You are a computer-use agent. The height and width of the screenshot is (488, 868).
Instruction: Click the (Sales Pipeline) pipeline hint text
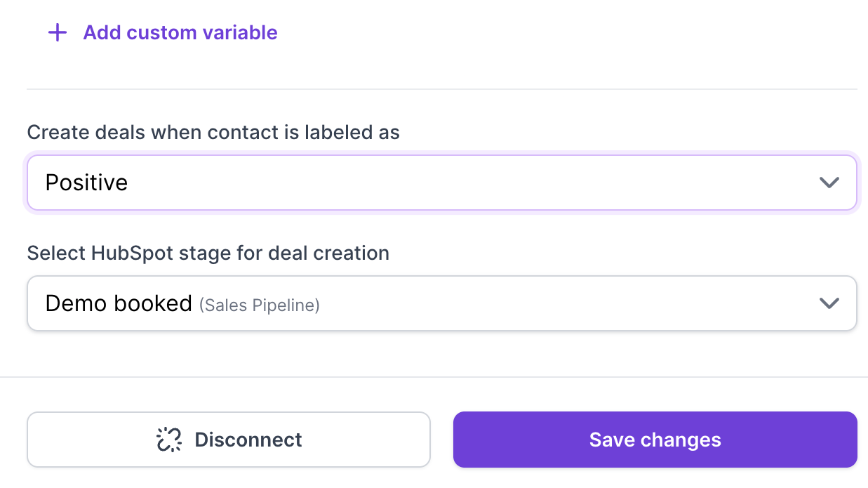click(260, 305)
